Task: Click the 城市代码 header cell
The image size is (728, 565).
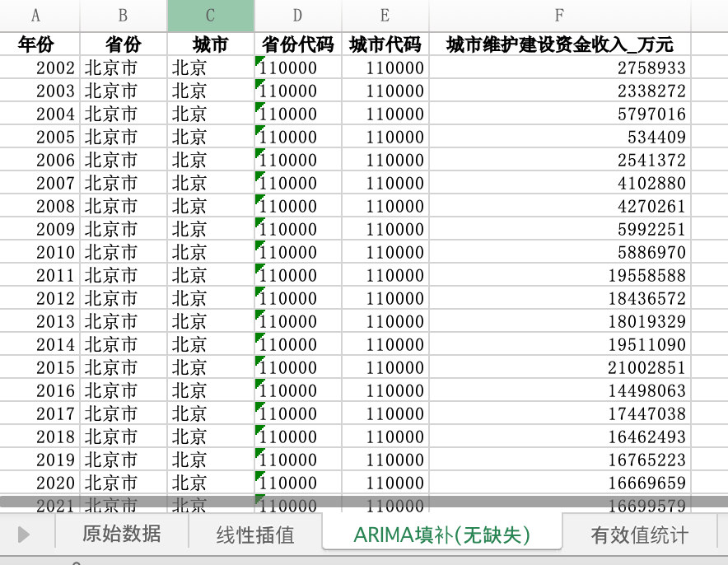Action: pos(385,44)
